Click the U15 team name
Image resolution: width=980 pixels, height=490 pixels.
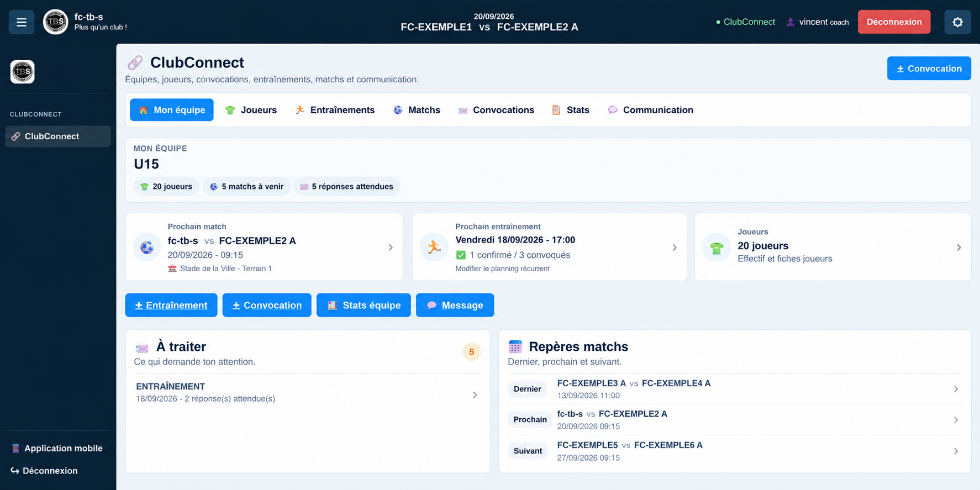[x=146, y=164]
